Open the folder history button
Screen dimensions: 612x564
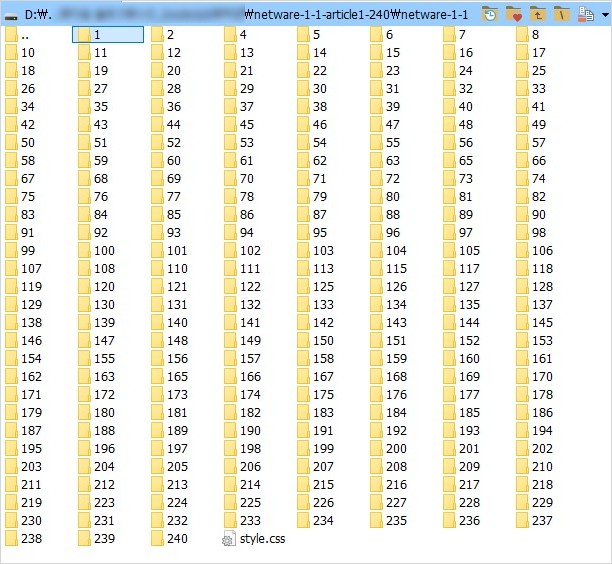pyautogui.click(x=489, y=14)
